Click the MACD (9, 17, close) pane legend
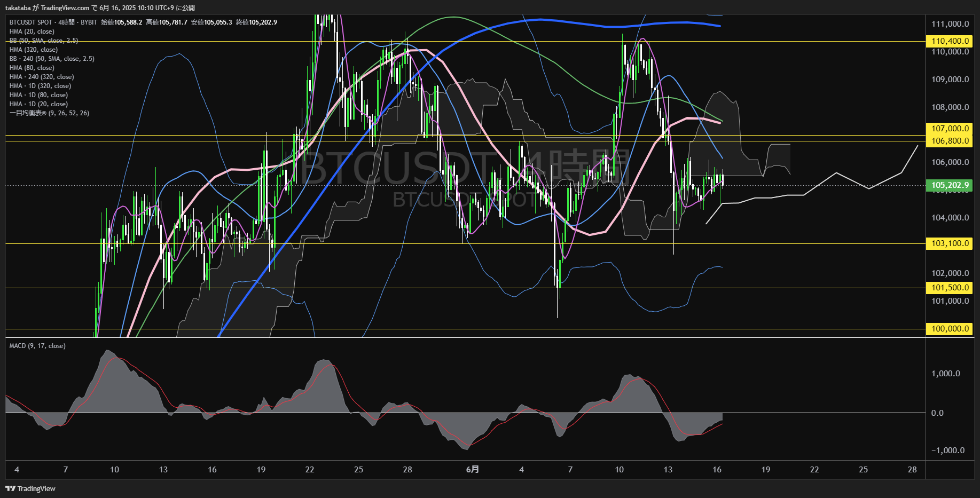Image resolution: width=980 pixels, height=498 pixels. pyautogui.click(x=37, y=346)
